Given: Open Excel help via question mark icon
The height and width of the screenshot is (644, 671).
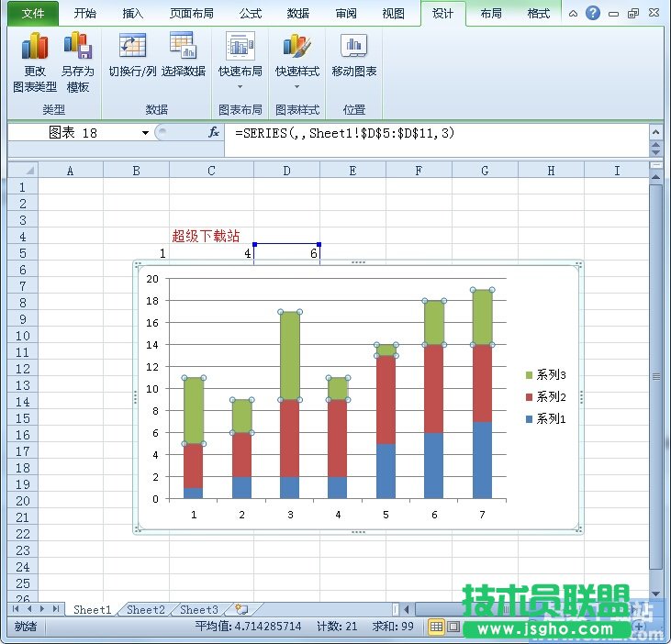Looking at the screenshot, I should click(593, 14).
